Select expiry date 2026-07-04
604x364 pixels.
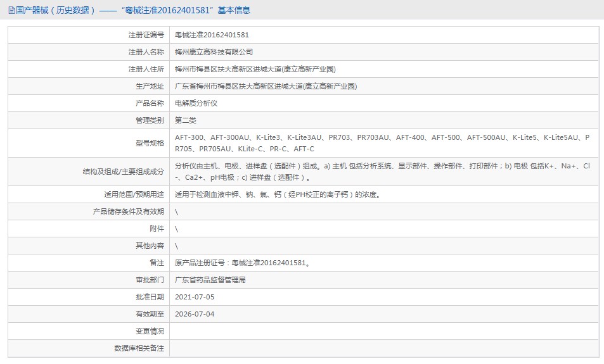click(195, 315)
